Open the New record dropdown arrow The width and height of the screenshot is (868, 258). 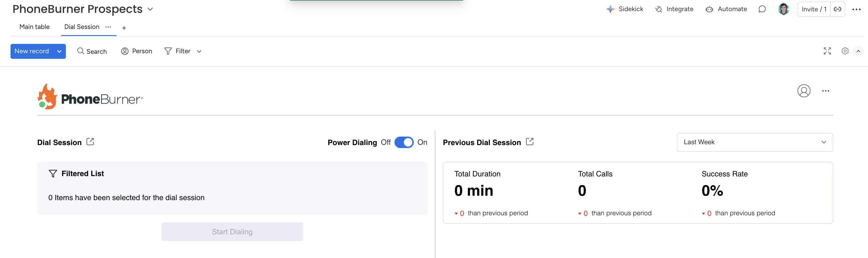coord(59,51)
